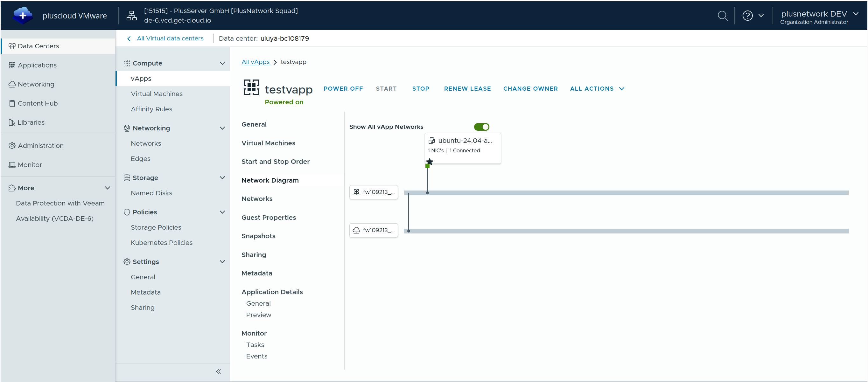Collapse the navigation panel double-chevron

tap(218, 372)
